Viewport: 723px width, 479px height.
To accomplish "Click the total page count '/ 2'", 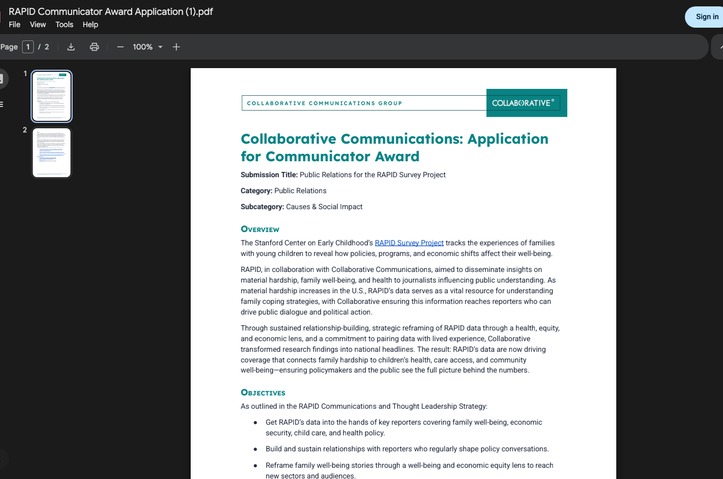I will [x=43, y=47].
